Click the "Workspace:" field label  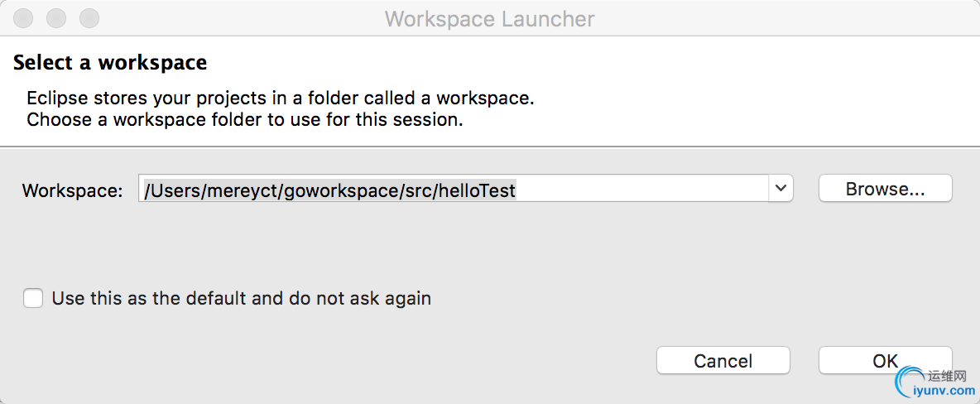pyautogui.click(x=73, y=190)
